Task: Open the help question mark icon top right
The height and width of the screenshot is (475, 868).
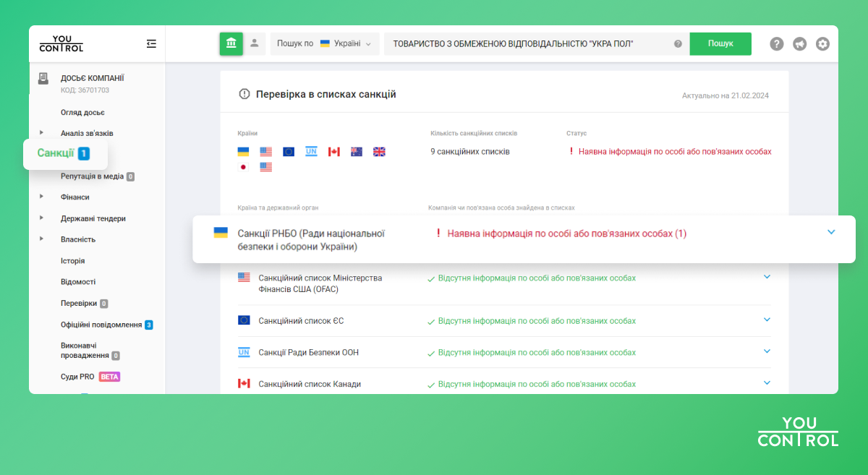Action: [x=776, y=43]
